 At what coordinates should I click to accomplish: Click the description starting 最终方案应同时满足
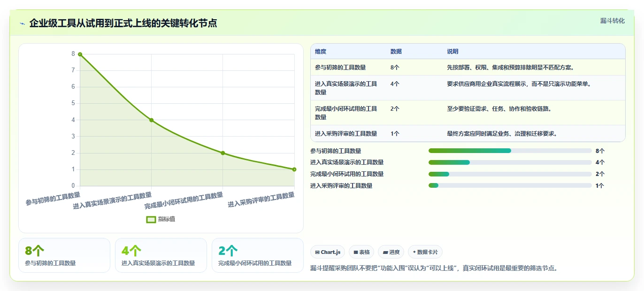502,134
